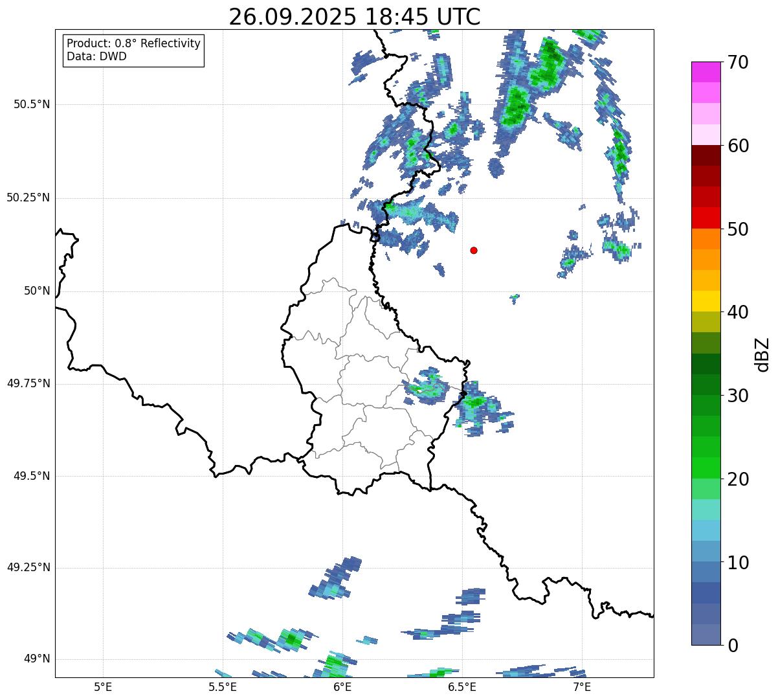
Task: Click the yellow colorbar swatch above 40
Action: tap(706, 301)
